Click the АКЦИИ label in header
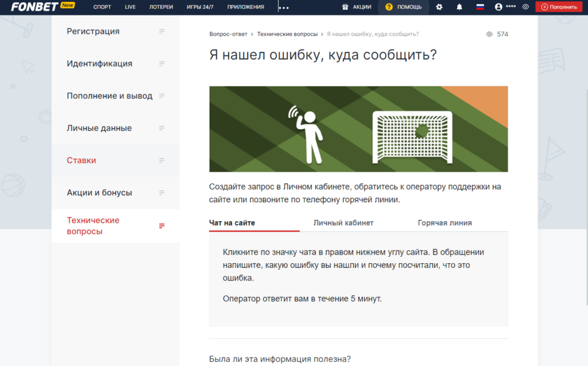The height and width of the screenshot is (366, 588). click(362, 7)
